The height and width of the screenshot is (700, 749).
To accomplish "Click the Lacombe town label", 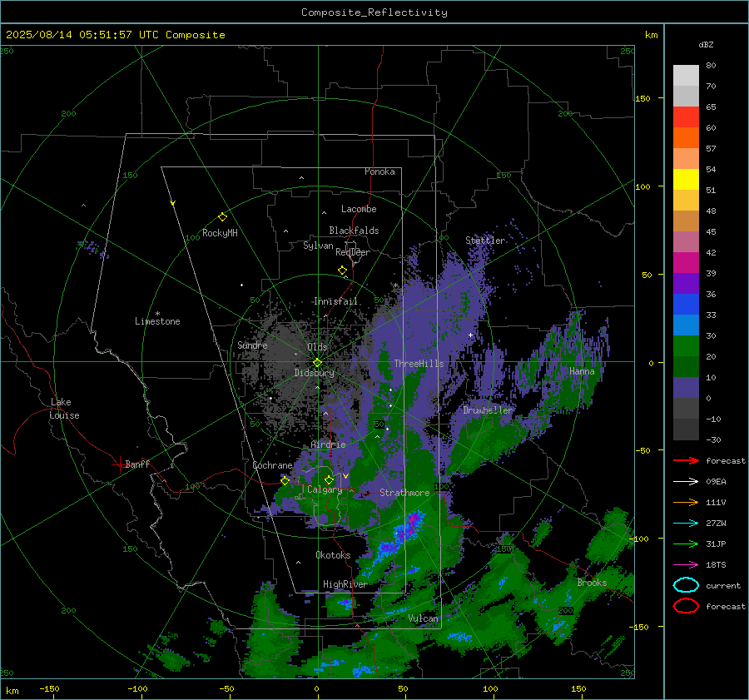I will (x=359, y=209).
